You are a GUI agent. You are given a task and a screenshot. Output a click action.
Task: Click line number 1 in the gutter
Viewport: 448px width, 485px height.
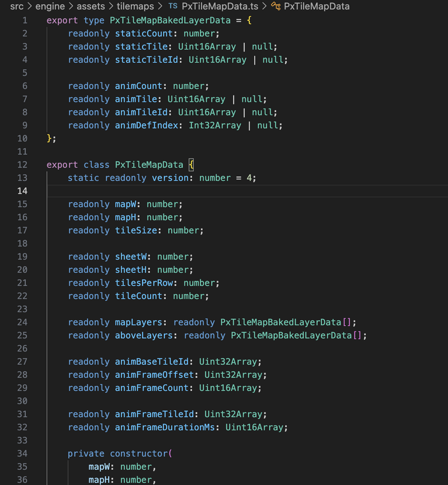(24, 20)
